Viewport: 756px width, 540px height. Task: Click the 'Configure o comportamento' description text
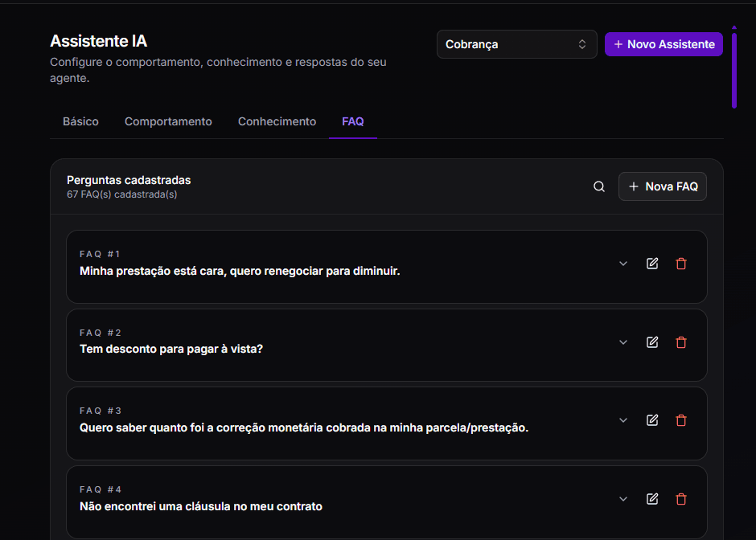[x=218, y=70]
